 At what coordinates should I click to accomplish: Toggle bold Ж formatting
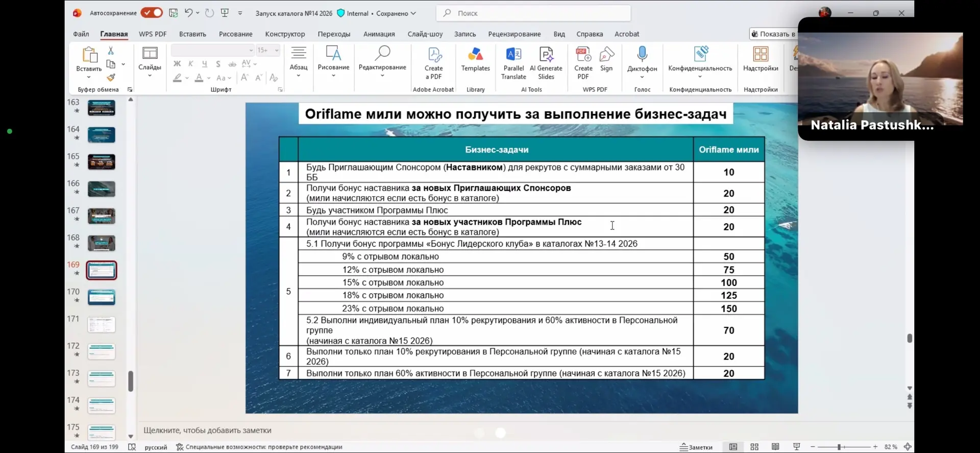(x=177, y=64)
